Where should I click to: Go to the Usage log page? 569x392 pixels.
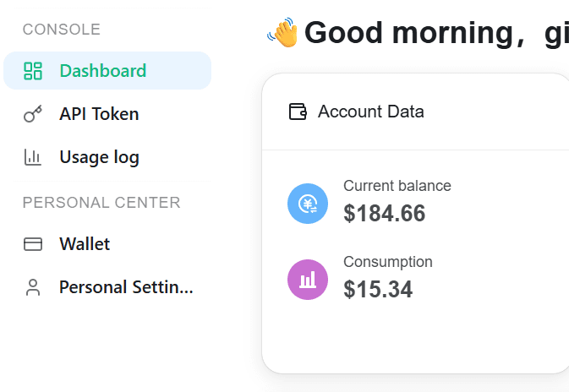pyautogui.click(x=107, y=157)
